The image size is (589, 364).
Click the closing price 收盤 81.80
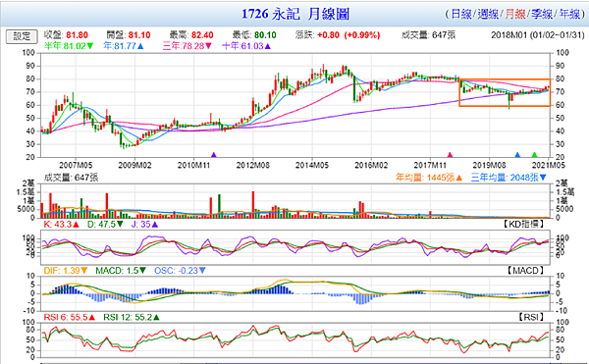(x=66, y=35)
